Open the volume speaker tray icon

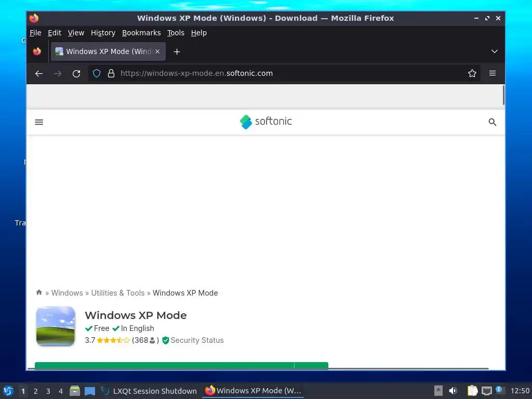(x=453, y=391)
